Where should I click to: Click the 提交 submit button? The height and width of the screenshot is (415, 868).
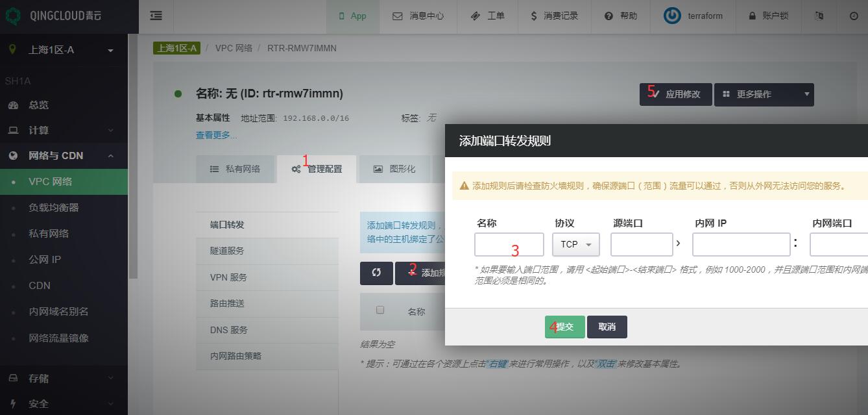coord(564,327)
